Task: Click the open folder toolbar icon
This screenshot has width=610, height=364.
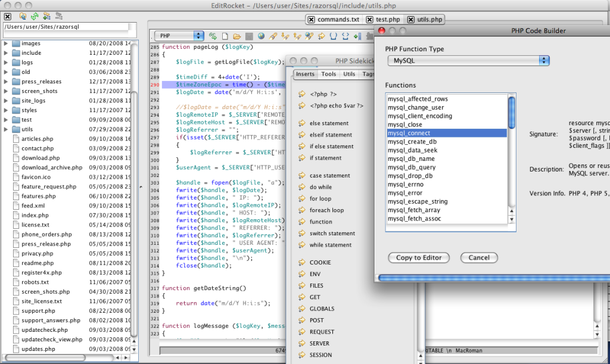Action: [x=236, y=36]
